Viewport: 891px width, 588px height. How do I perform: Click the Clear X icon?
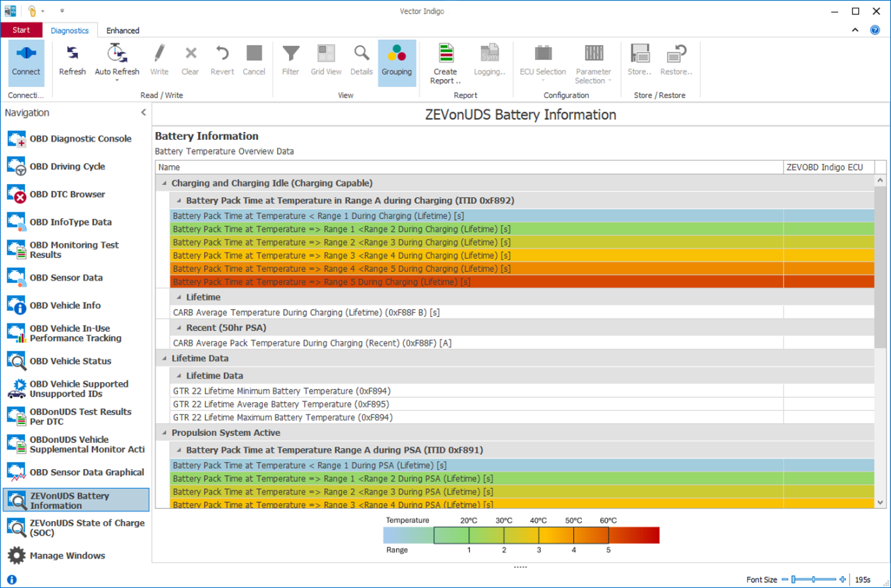[x=190, y=53]
